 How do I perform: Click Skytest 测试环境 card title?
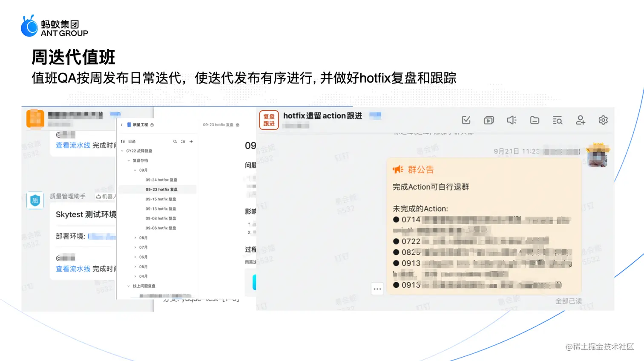(x=86, y=214)
